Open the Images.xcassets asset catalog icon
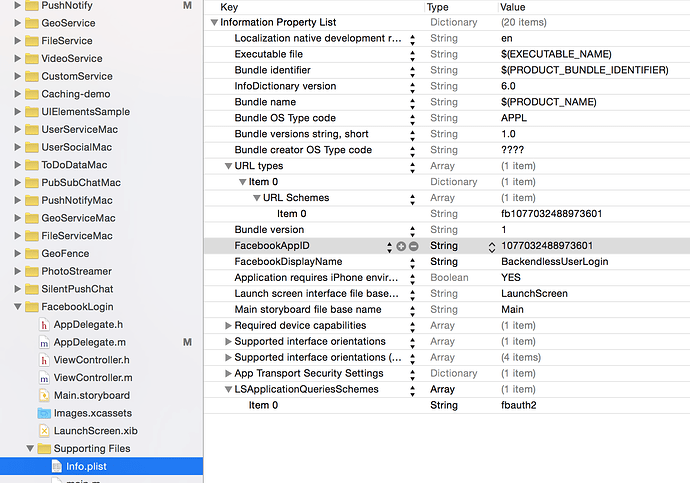The width and height of the screenshot is (690, 483). tap(44, 413)
